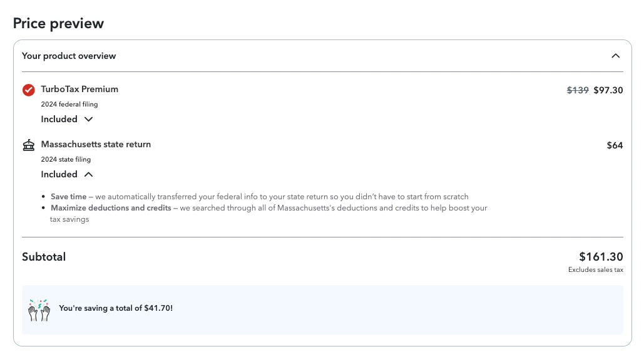Click the Price preview heading

58,23
